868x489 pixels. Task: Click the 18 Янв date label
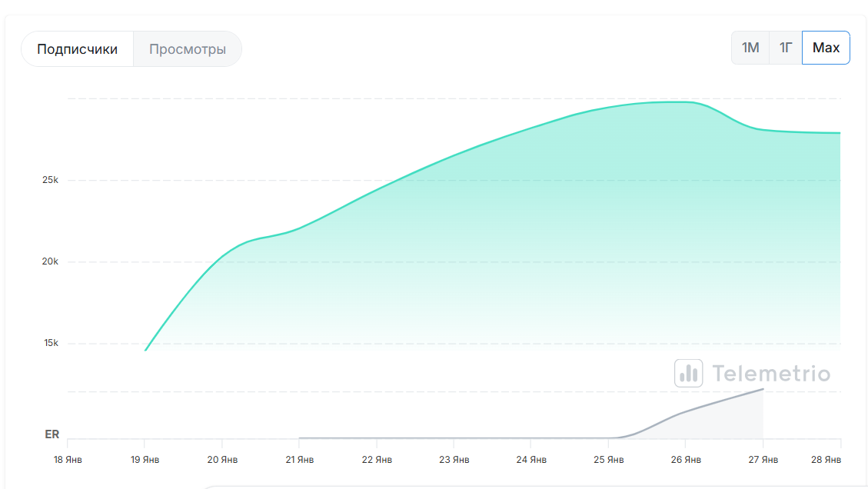tap(68, 460)
